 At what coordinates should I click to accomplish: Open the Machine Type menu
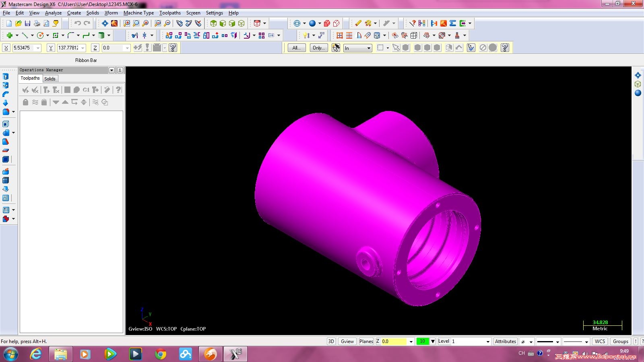[x=138, y=13]
